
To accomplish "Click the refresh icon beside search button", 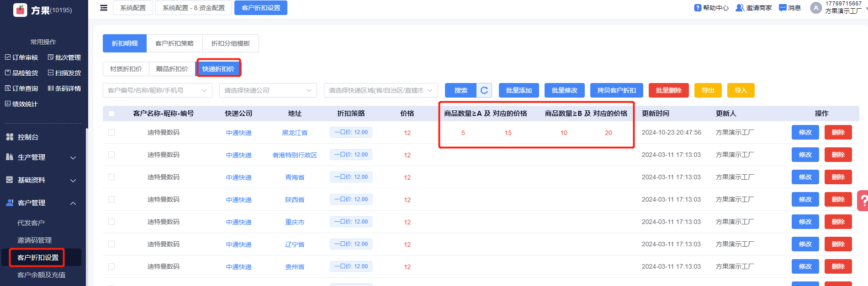I will click(x=484, y=90).
